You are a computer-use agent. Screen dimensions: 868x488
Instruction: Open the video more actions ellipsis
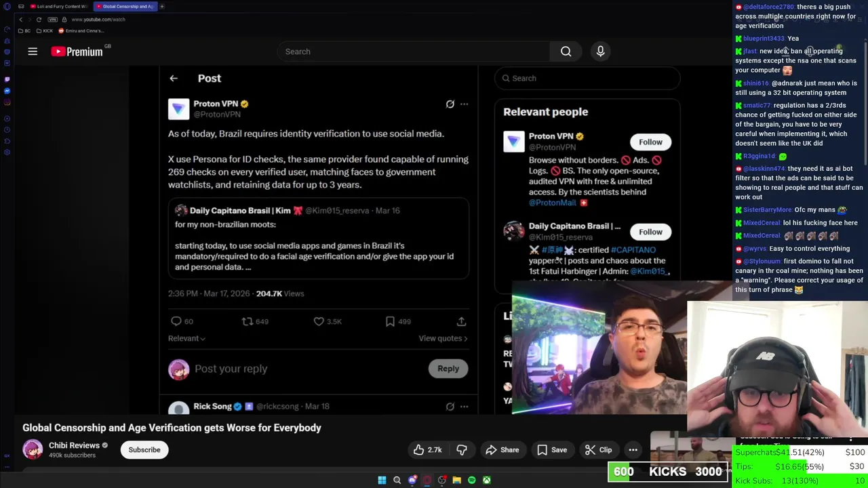pos(633,450)
